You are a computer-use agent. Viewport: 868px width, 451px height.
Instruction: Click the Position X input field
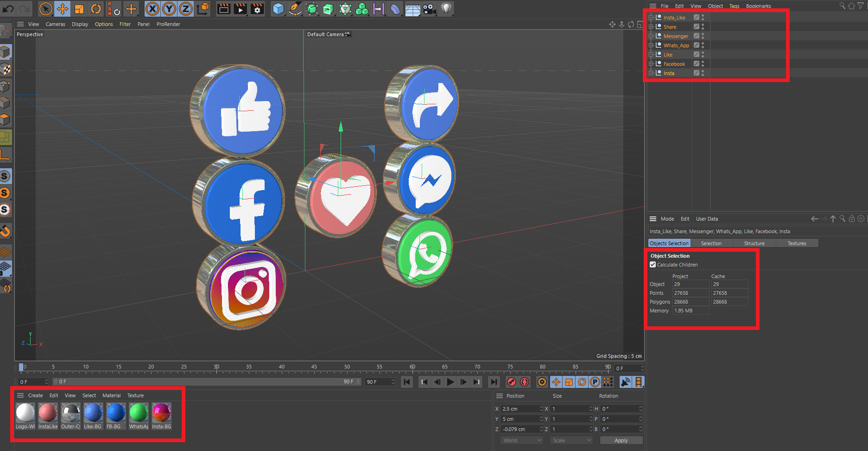click(520, 409)
